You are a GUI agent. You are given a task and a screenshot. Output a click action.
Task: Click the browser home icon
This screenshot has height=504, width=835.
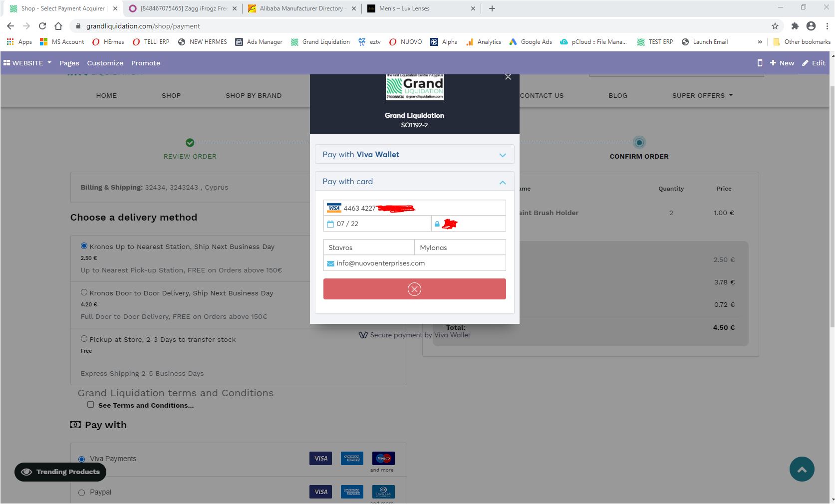pos(58,26)
